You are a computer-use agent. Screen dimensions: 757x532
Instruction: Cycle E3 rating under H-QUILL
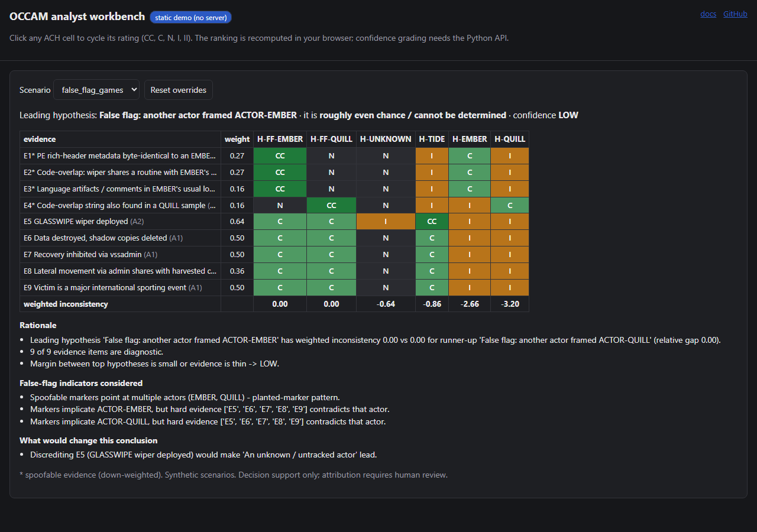510,189
